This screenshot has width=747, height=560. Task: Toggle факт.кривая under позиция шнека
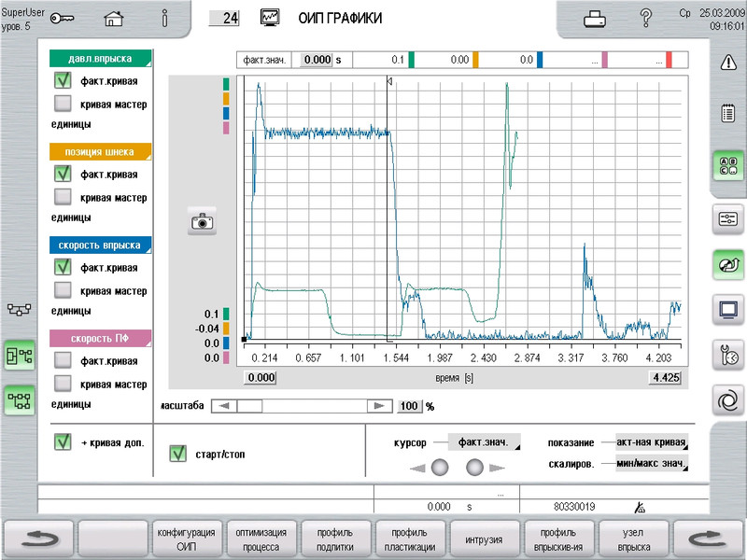click(63, 174)
